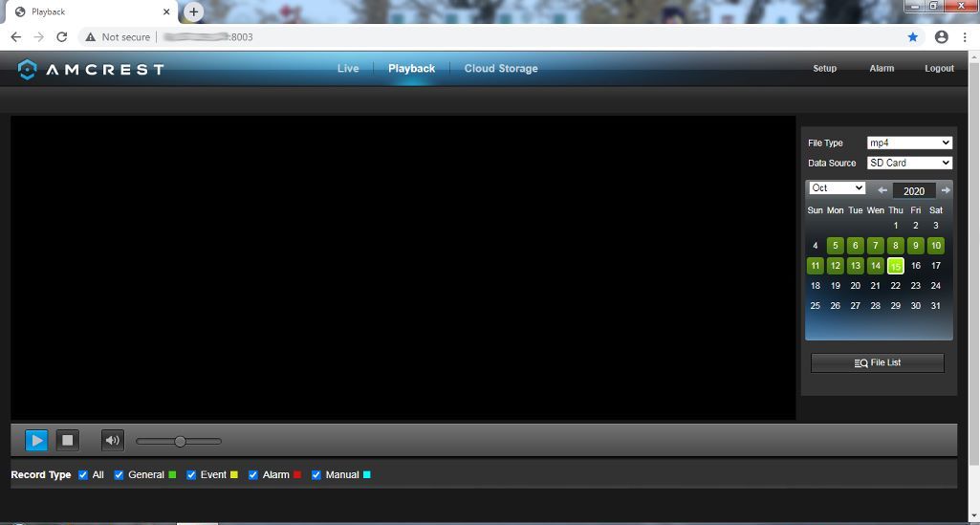Click October 16 in calendar
Screen dimensions: 980x525
[916, 266]
